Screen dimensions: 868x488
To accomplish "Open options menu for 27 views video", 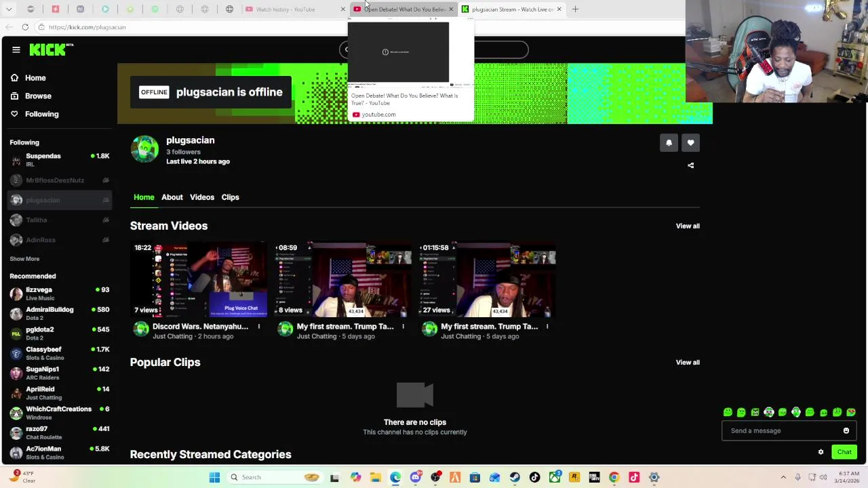I will click(x=547, y=327).
